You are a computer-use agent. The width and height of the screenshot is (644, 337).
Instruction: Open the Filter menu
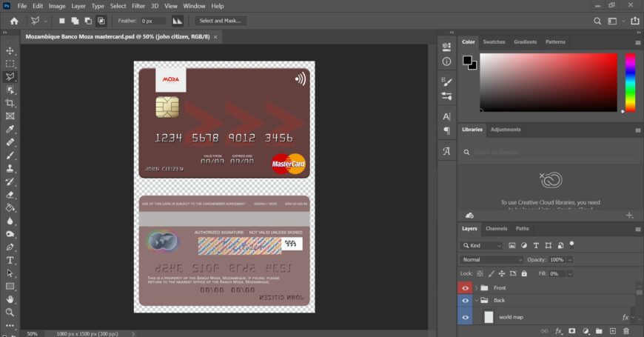point(138,6)
